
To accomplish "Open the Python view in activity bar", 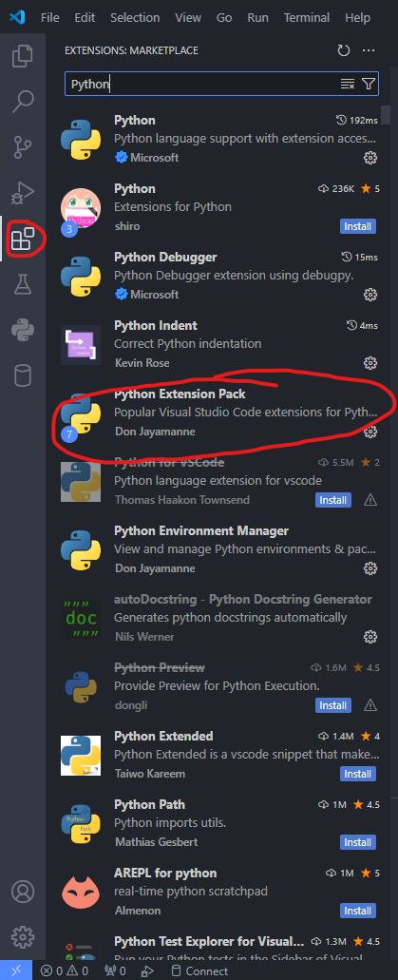I will point(23,330).
